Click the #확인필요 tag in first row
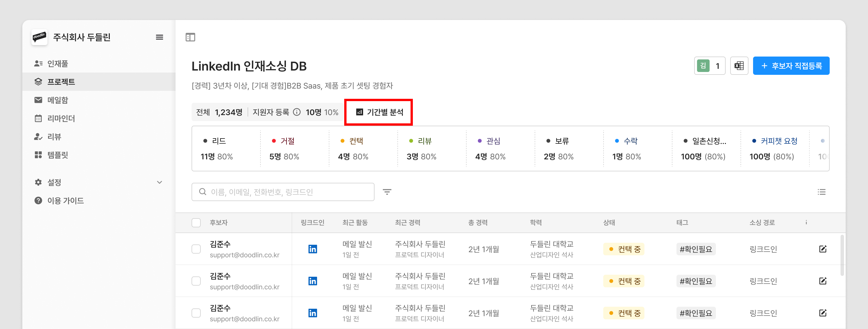Viewport: 868px width, 329px height. (696, 249)
